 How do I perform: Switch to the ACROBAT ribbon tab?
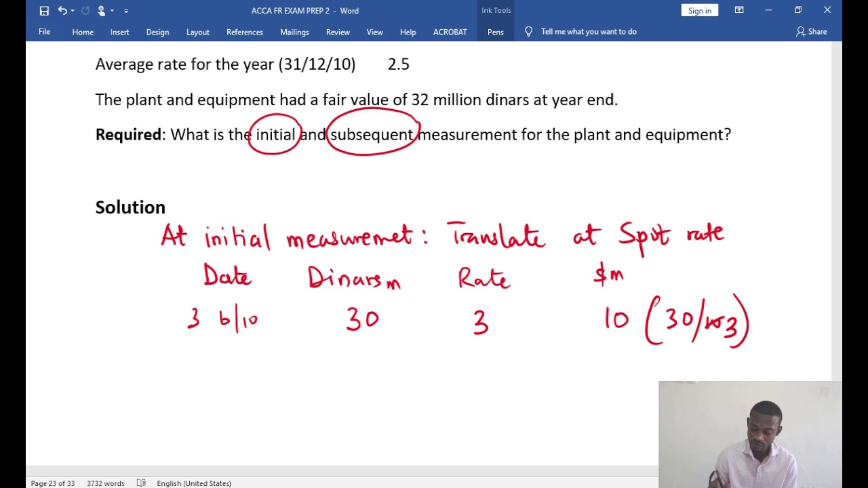[450, 32]
